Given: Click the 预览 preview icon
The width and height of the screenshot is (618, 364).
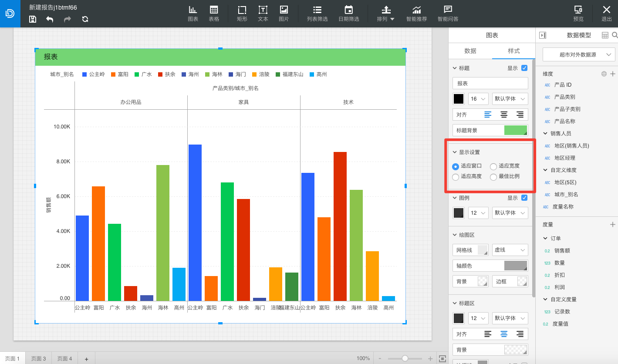Looking at the screenshot, I should pyautogui.click(x=578, y=13).
